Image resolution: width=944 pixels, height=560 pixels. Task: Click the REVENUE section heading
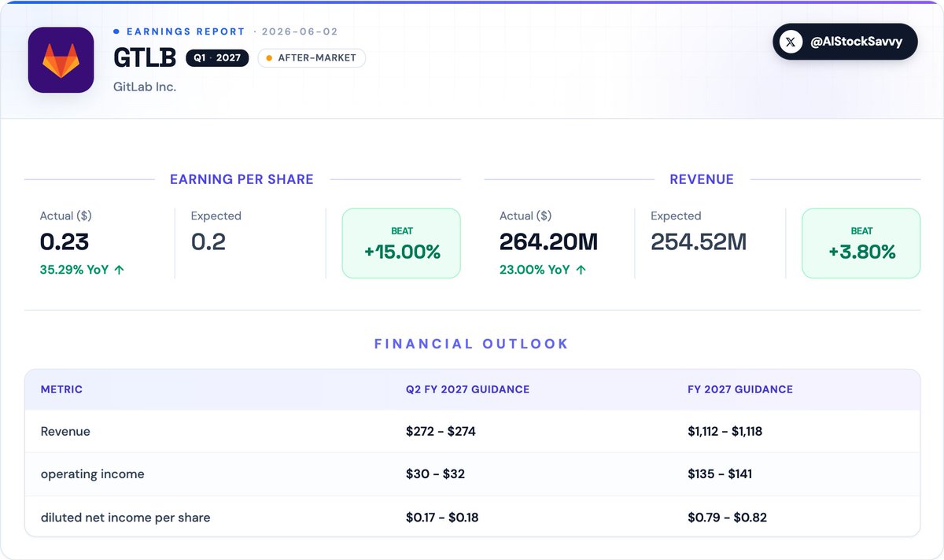click(702, 179)
